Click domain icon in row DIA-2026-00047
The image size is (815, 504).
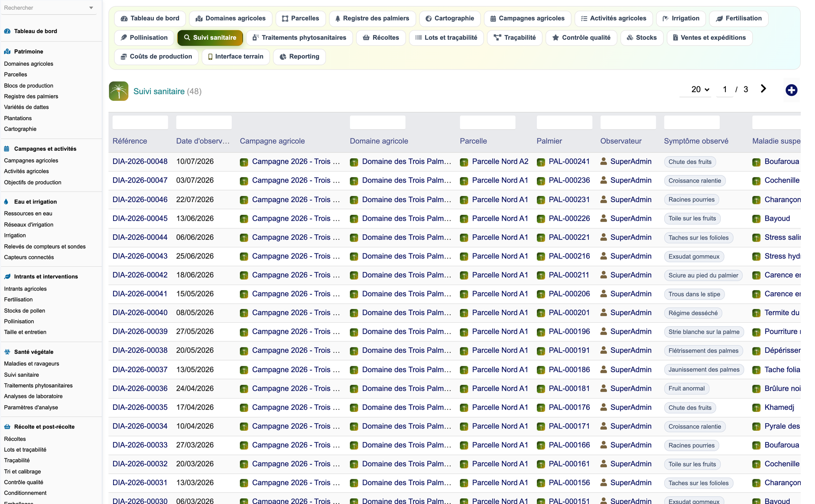354,181
